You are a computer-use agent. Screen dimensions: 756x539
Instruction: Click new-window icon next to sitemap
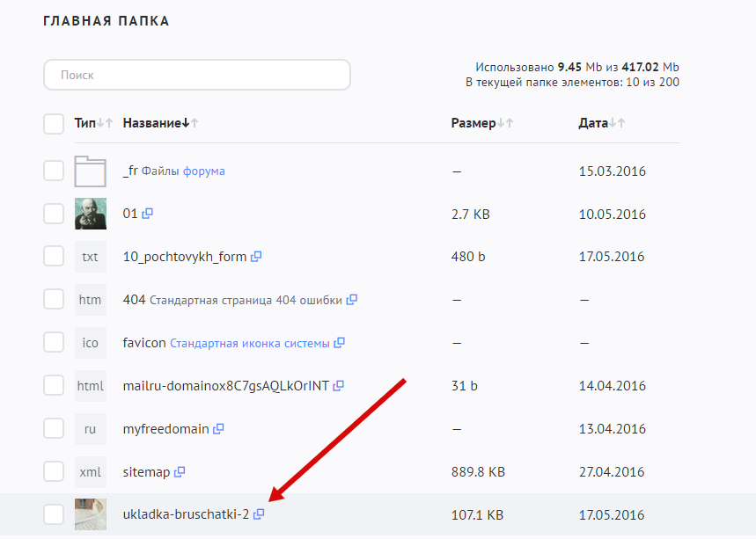(180, 472)
